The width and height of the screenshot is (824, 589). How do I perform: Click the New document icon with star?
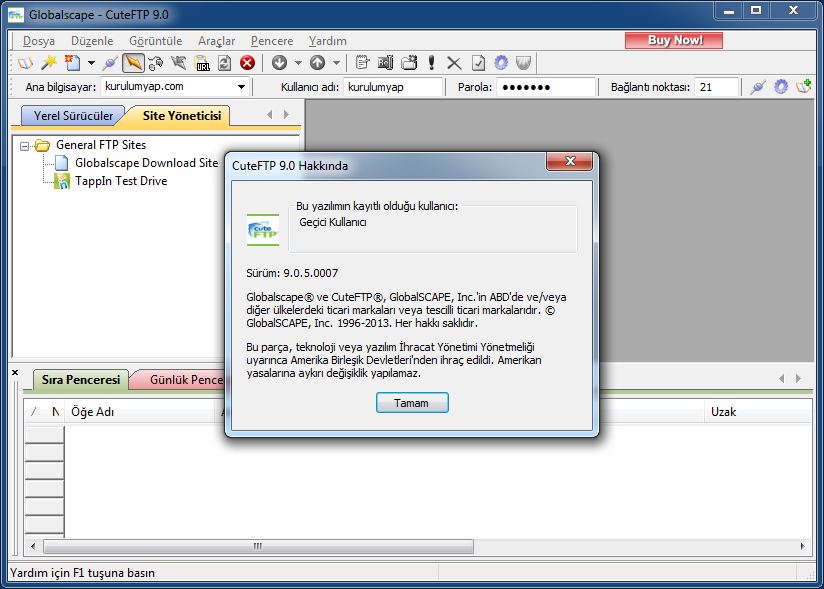(x=73, y=63)
